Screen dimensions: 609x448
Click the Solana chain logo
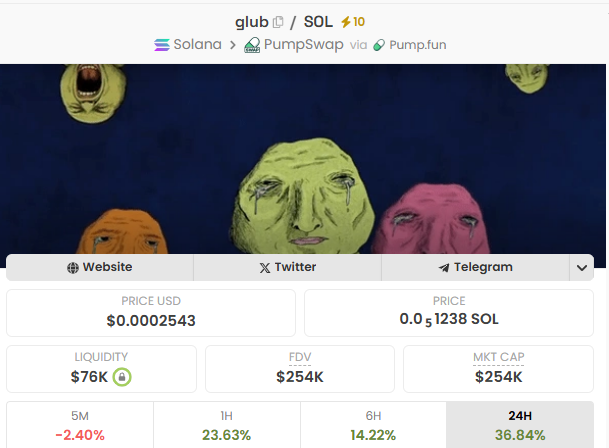162,45
